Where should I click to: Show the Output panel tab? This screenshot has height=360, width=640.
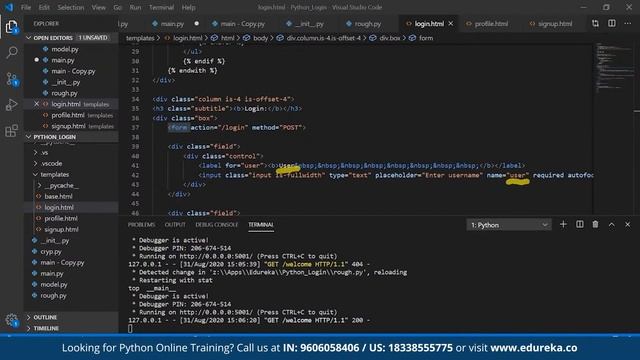175,224
